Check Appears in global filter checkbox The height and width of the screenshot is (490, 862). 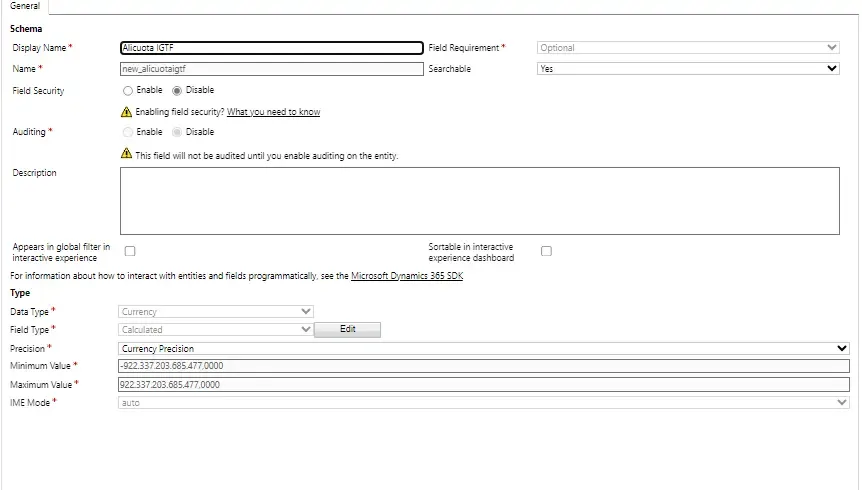(130, 251)
